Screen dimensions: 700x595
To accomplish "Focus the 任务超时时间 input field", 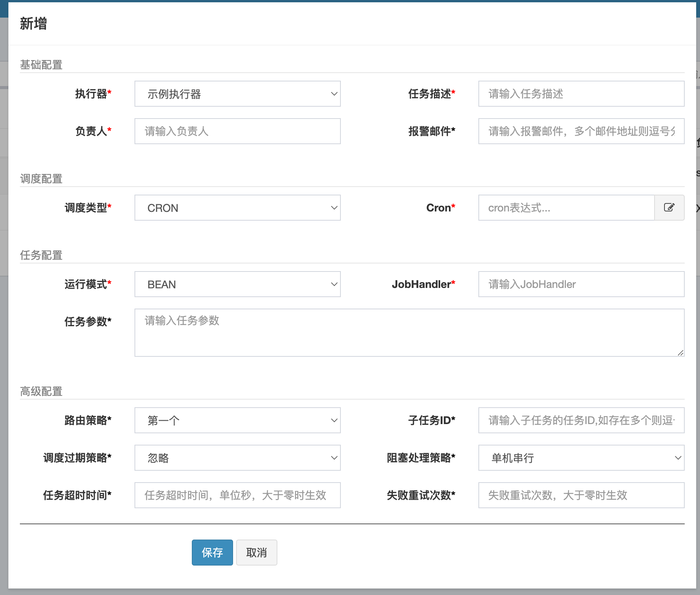I will (237, 495).
